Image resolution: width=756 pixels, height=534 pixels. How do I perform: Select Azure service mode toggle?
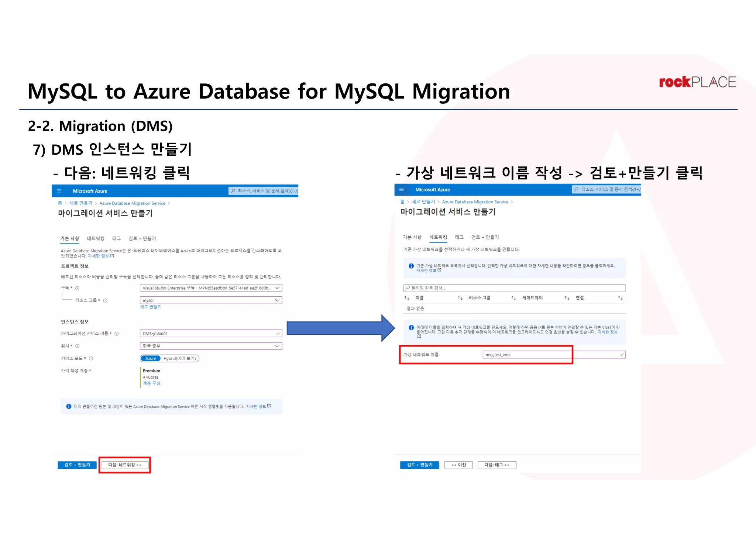click(151, 358)
